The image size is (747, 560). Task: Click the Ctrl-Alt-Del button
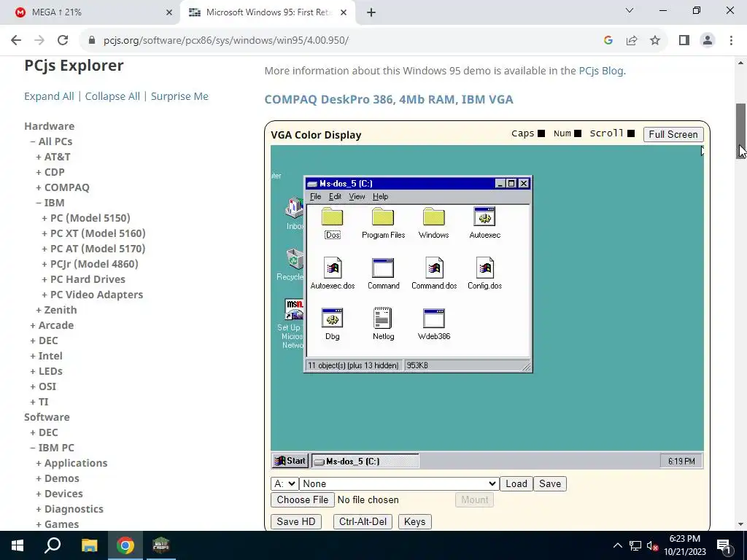click(x=363, y=521)
